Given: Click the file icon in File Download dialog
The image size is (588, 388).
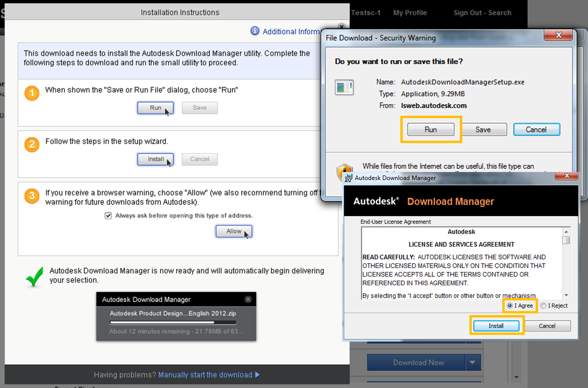Looking at the screenshot, I should click(344, 87).
